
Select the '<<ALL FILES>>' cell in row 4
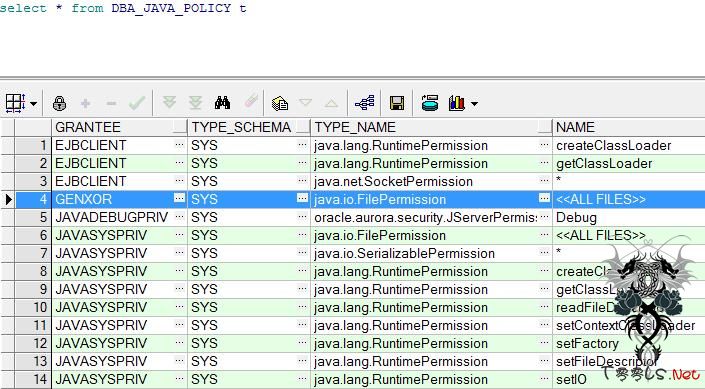click(x=629, y=199)
